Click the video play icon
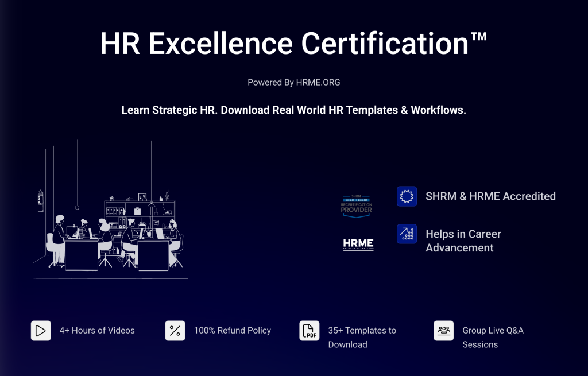This screenshot has width=588, height=376. (41, 331)
